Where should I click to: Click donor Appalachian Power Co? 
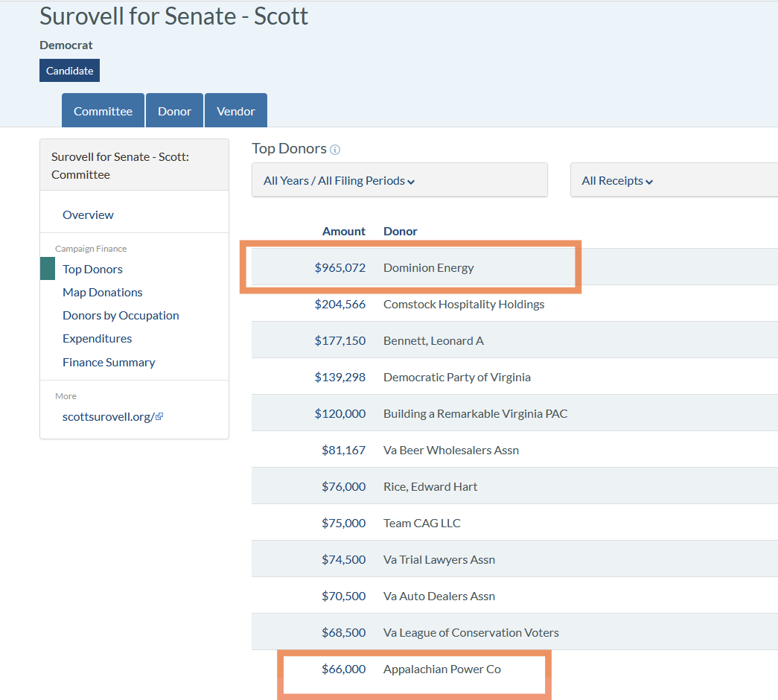pos(442,669)
